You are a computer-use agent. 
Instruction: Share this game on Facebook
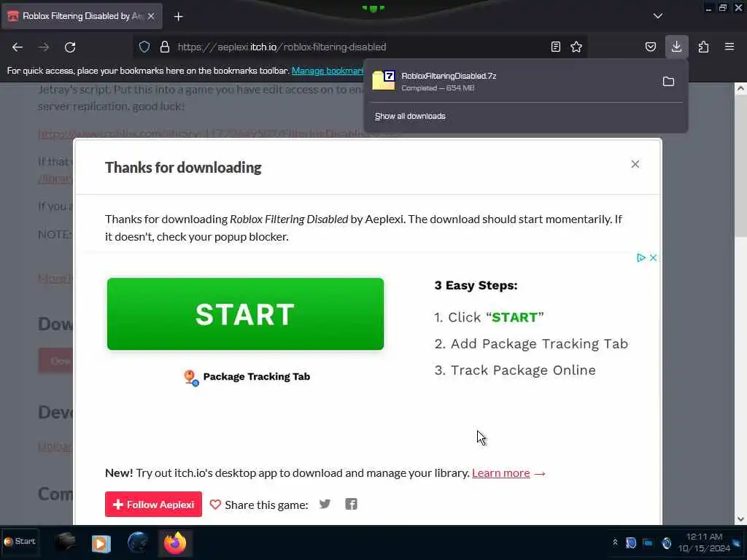[x=351, y=504]
